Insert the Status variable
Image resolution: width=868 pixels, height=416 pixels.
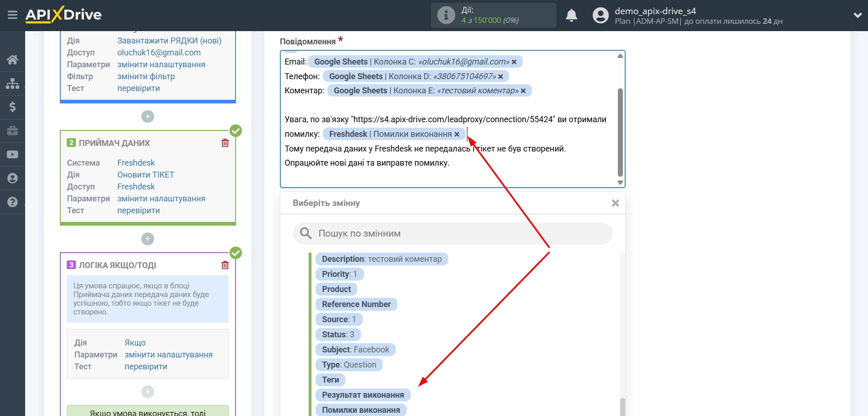[338, 335]
